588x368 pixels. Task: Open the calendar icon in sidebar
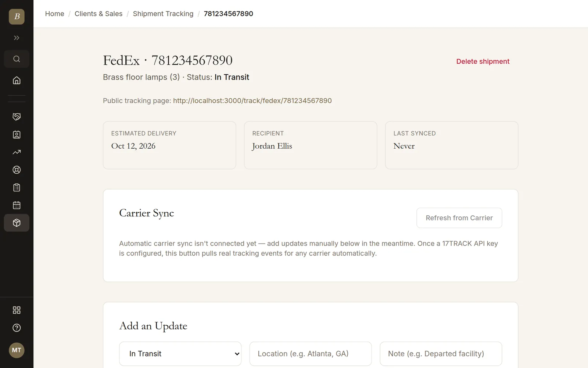(17, 205)
